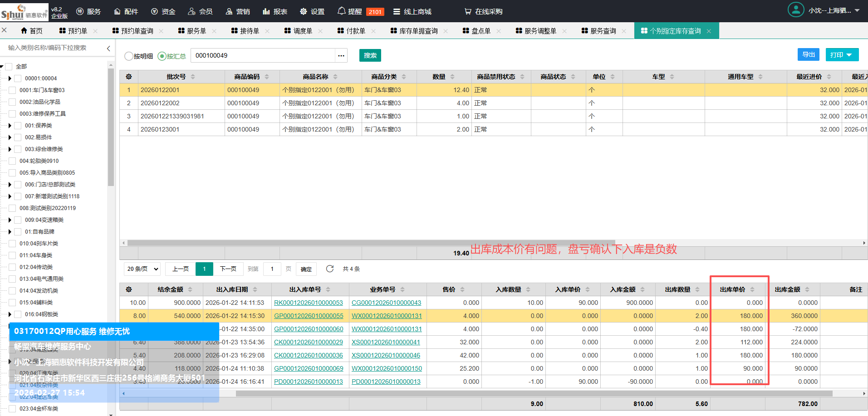The image size is (868, 416).
Task: Check the 0002:油品化学品 category checkbox
Action: coord(12,102)
